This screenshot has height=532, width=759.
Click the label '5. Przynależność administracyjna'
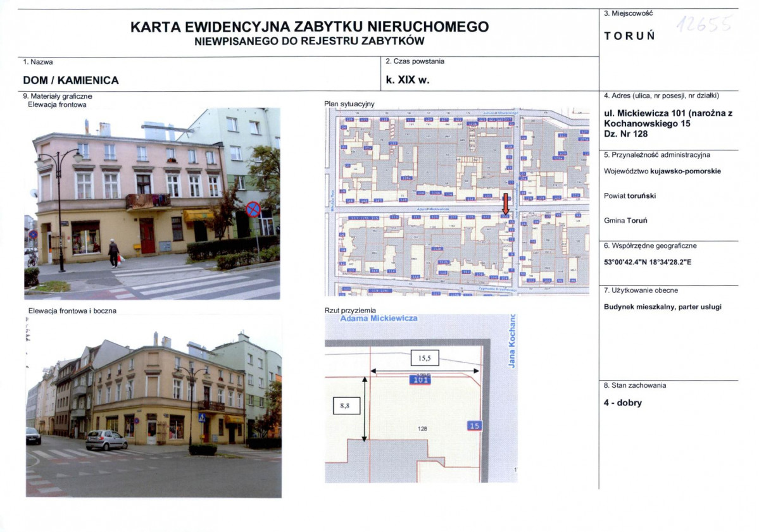[657, 155]
